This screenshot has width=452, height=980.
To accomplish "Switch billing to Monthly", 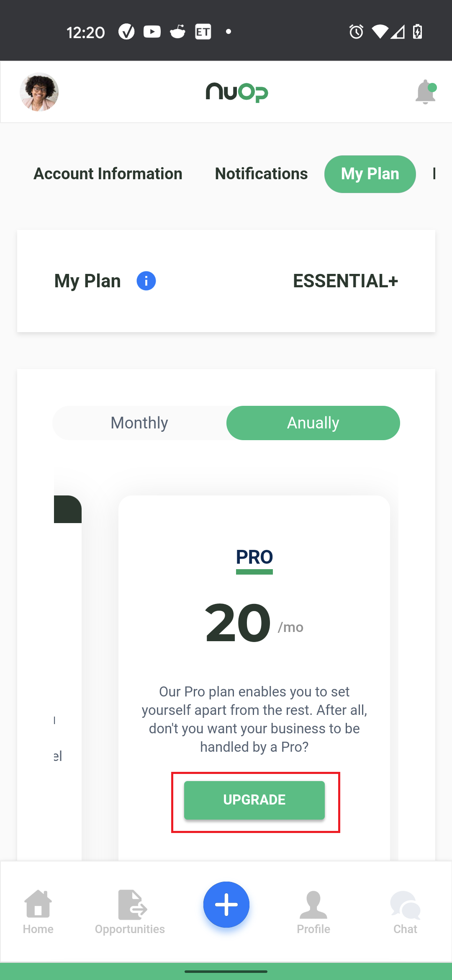I will click(139, 423).
